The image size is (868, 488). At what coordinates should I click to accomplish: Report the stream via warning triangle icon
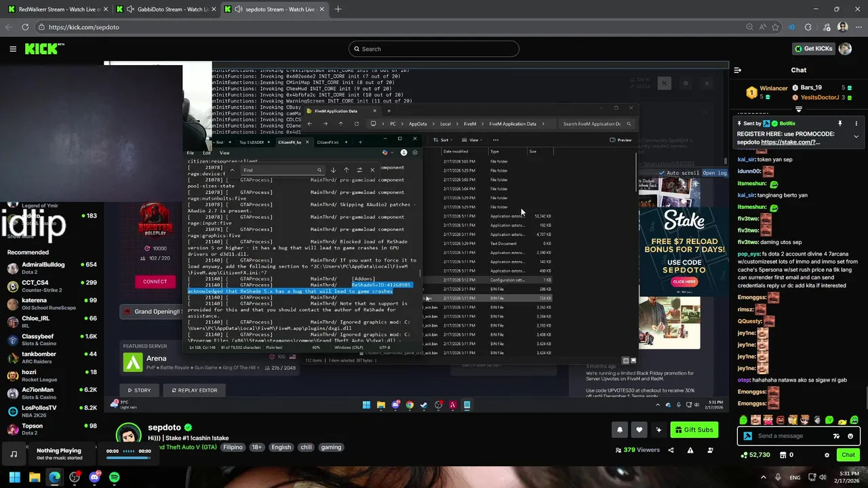[690, 450]
